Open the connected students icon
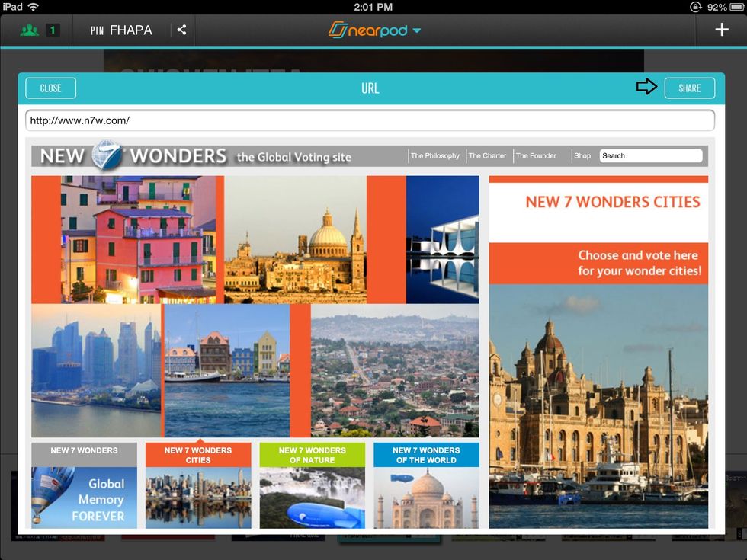Viewport: 747px width, 560px height. [x=30, y=30]
